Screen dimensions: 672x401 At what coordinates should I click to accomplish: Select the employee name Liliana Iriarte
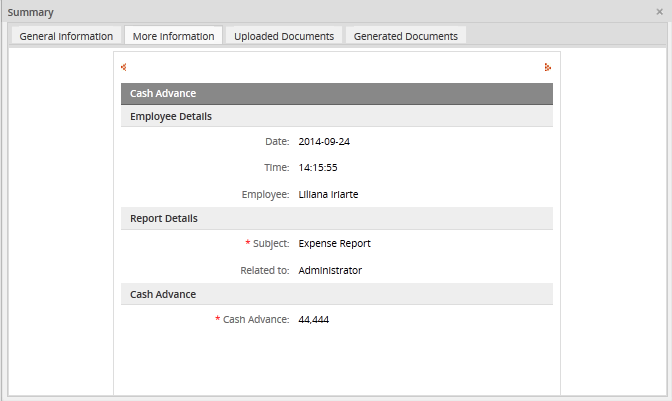(x=328, y=194)
